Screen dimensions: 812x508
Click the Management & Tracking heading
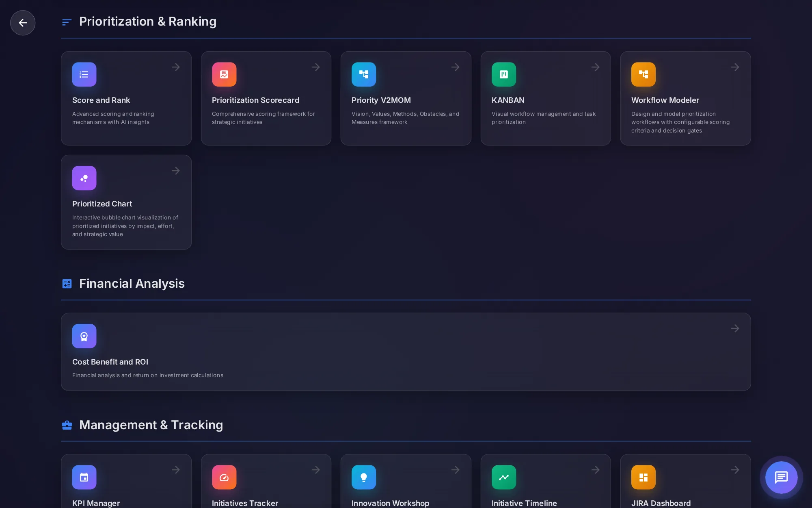pos(151,425)
